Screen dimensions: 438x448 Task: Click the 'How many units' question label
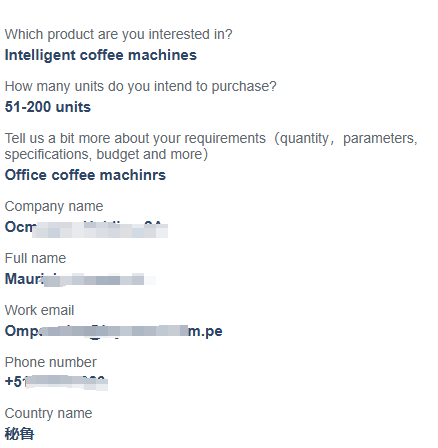pos(140,86)
